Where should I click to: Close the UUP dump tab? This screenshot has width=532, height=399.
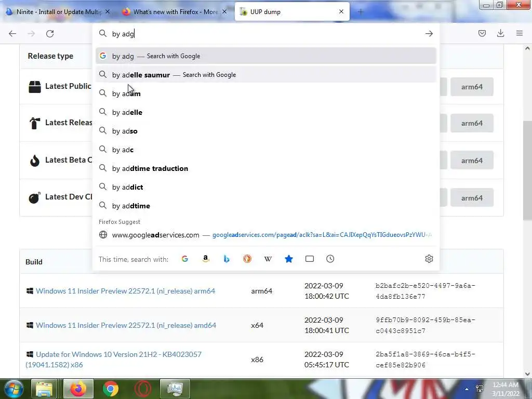pyautogui.click(x=341, y=11)
